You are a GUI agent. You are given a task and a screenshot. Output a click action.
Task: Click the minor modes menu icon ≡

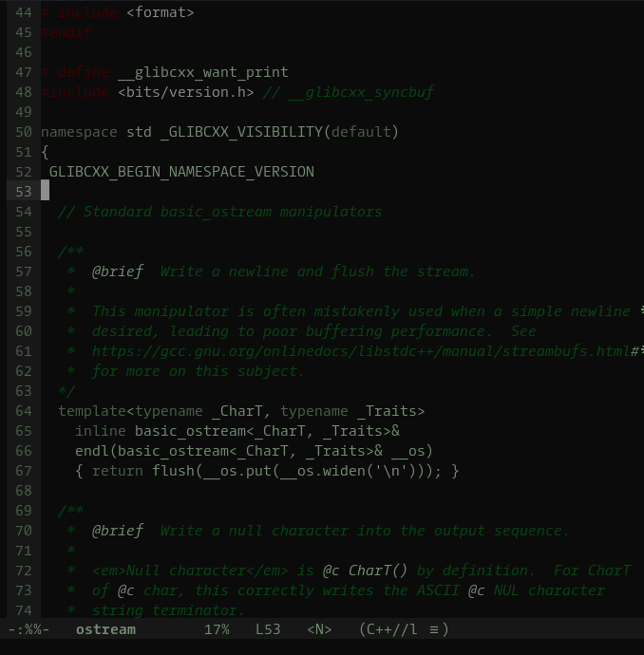pyautogui.click(x=434, y=629)
